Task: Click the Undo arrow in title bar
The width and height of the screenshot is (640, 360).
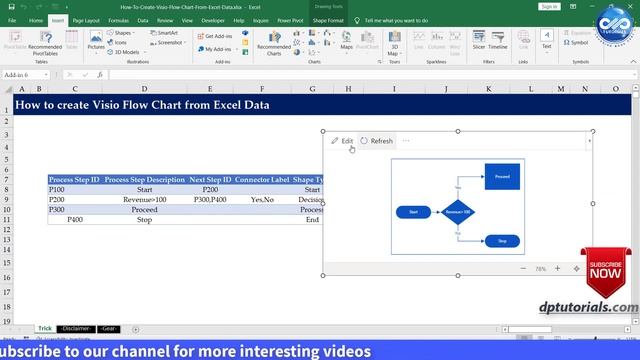Action: point(24,7)
